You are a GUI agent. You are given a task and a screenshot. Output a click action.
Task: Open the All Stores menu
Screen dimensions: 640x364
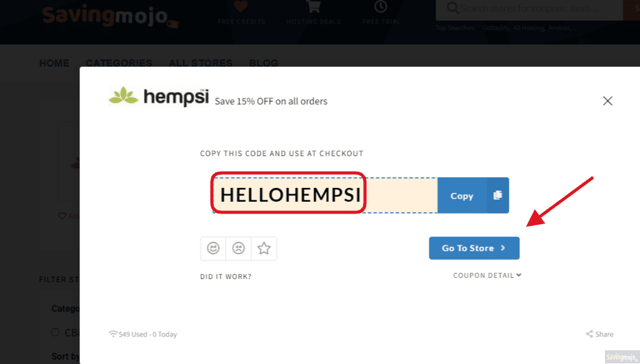(x=201, y=63)
